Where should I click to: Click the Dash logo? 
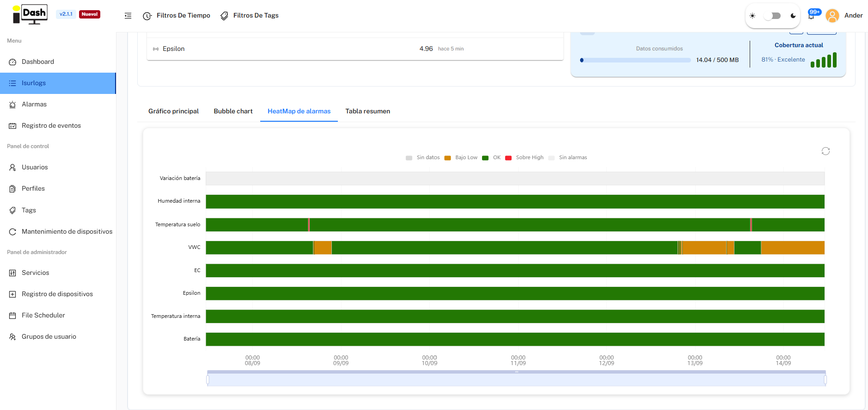click(x=30, y=15)
